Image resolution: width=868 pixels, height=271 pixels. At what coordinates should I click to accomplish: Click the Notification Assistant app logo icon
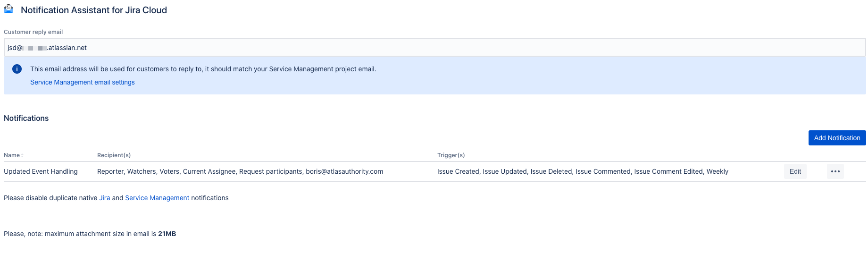[8, 9]
